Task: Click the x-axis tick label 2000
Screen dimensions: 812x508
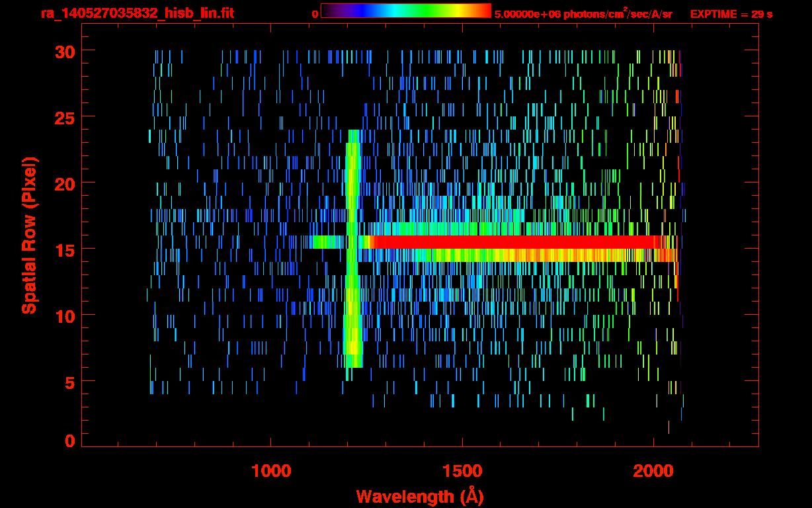Action: (653, 471)
